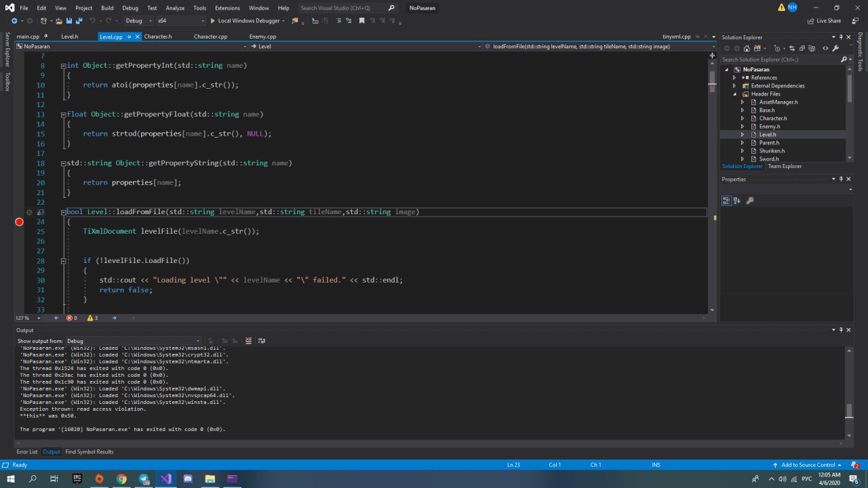Click the Save All toolbar icon
Screen dimensions: 868x488
[79, 21]
